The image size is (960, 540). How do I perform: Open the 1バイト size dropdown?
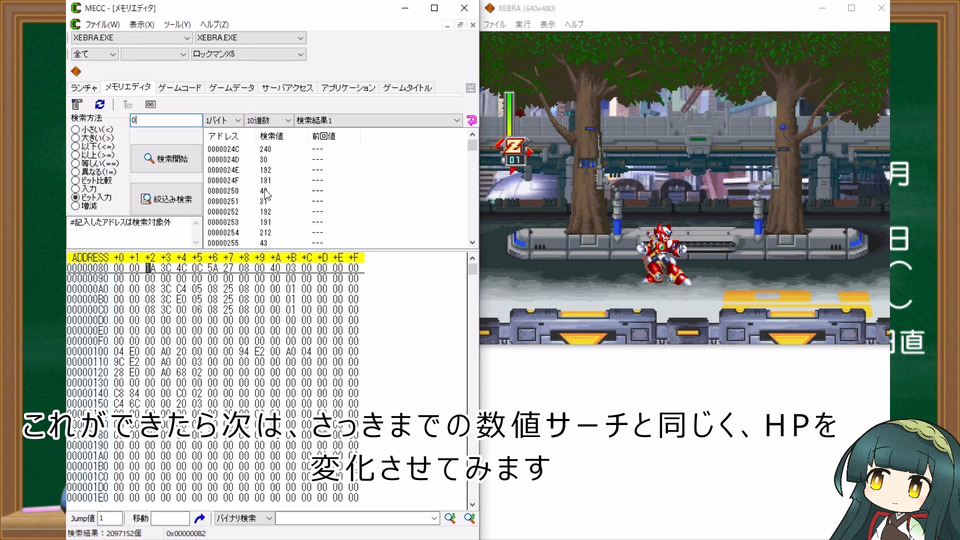coord(223,121)
